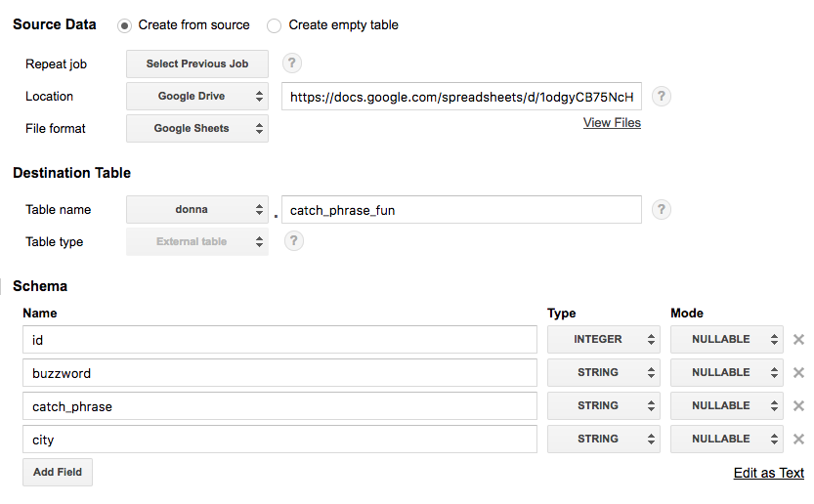
Task: Open the Mode dropdown for city field
Action: click(726, 440)
